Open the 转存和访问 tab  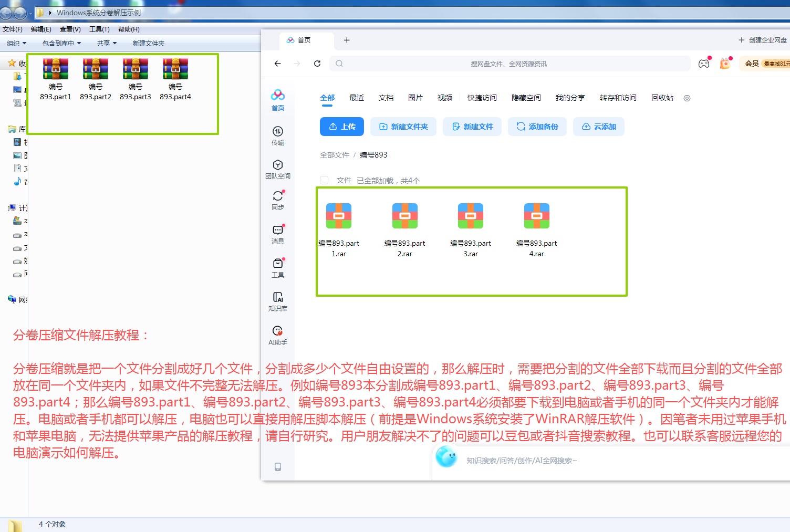click(x=618, y=98)
